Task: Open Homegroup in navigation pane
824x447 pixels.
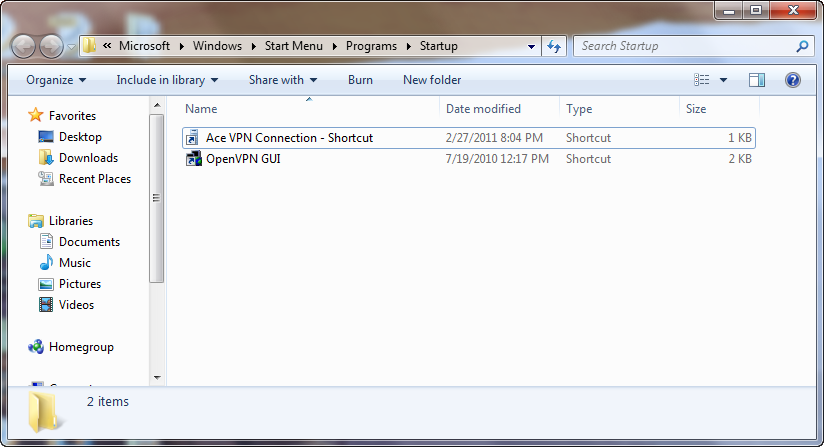Action: 81,347
